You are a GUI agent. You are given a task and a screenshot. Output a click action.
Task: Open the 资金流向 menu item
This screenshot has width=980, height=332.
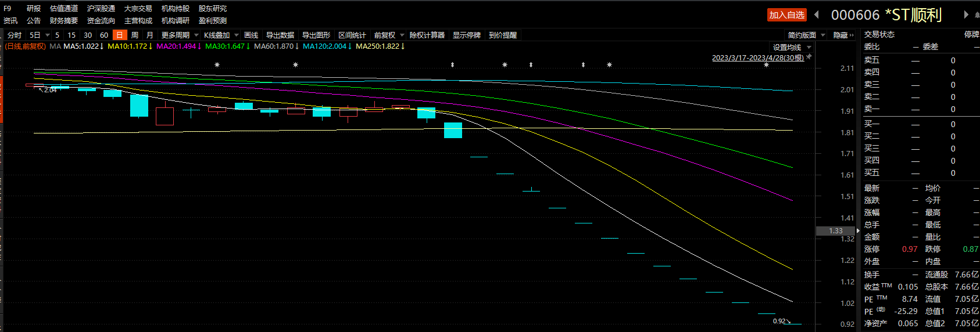(101, 21)
